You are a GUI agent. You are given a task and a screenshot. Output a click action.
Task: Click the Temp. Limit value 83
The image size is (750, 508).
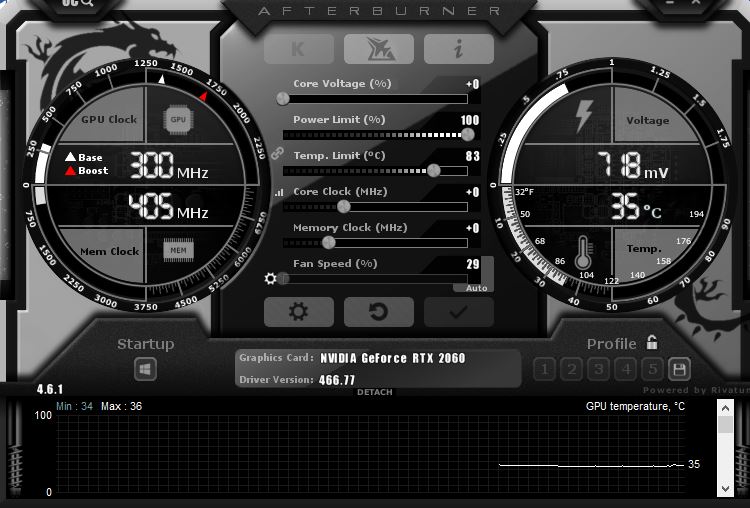point(473,156)
